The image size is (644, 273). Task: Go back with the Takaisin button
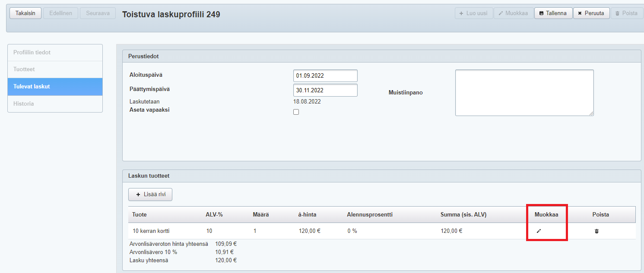point(25,13)
